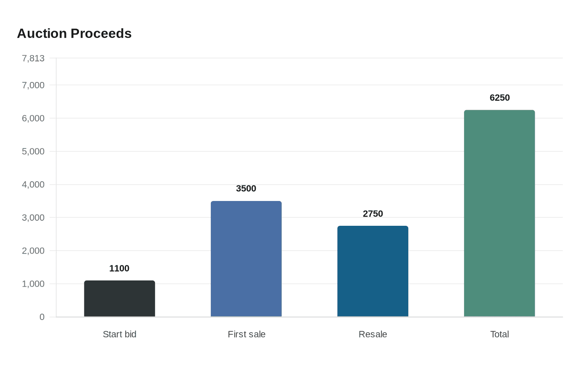Select the First sale category label
The width and height of the screenshot is (588, 370).
tap(247, 334)
